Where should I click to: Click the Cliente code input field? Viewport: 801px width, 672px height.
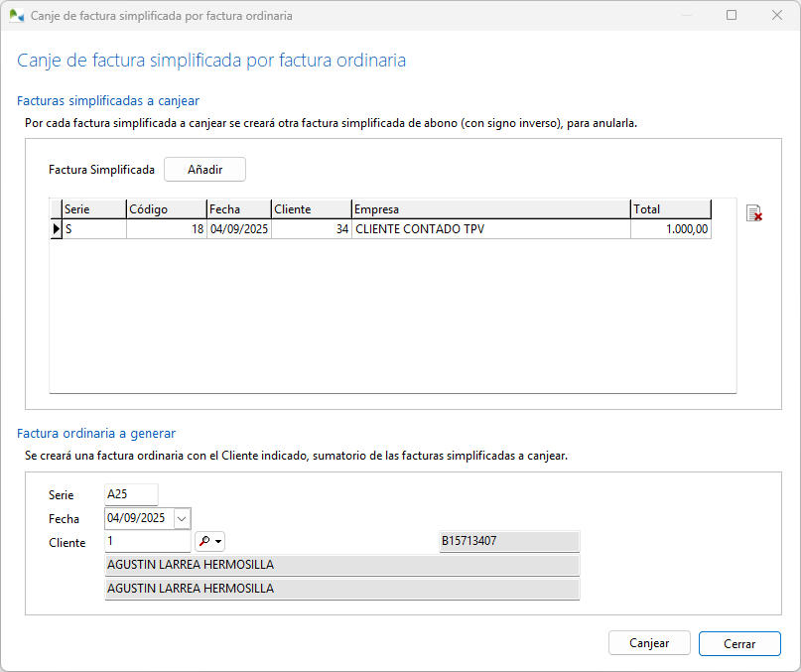tap(147, 542)
